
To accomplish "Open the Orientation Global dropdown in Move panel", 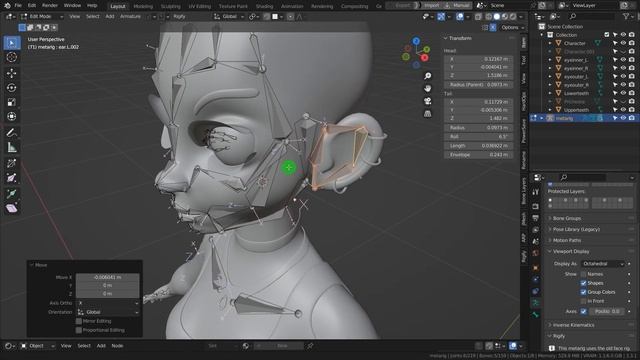I will pos(108,312).
